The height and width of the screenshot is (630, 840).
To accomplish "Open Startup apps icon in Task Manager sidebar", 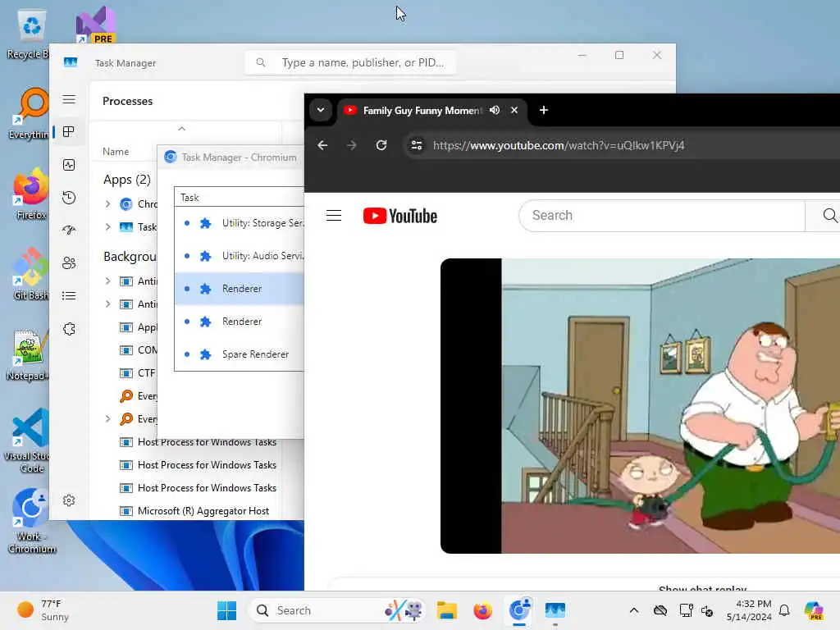I will (69, 231).
